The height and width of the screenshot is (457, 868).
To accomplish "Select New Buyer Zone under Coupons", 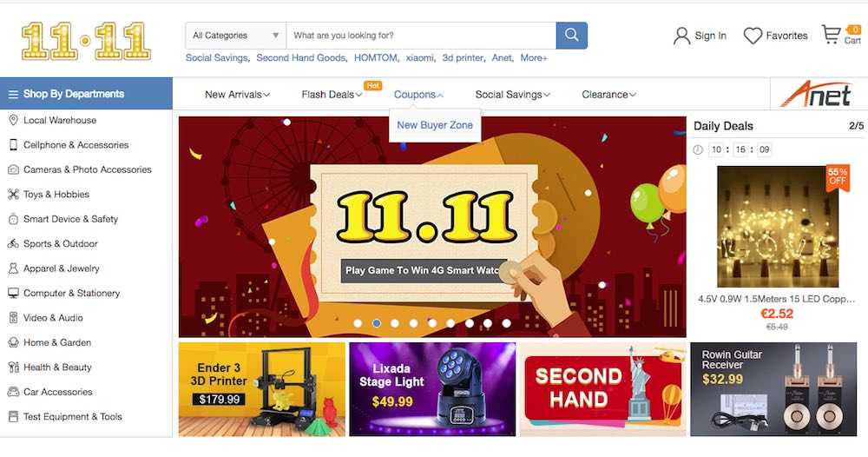I will click(435, 125).
